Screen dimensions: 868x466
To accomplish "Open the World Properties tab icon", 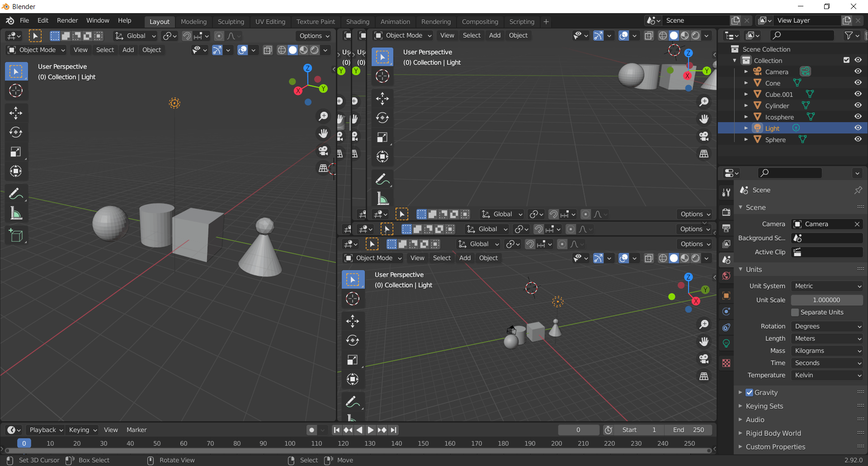I will [726, 276].
